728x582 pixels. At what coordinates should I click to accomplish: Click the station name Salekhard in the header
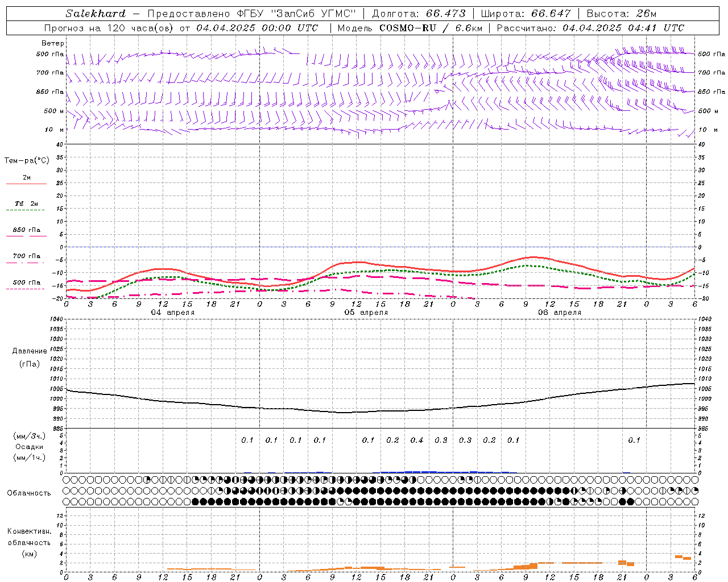tap(96, 14)
